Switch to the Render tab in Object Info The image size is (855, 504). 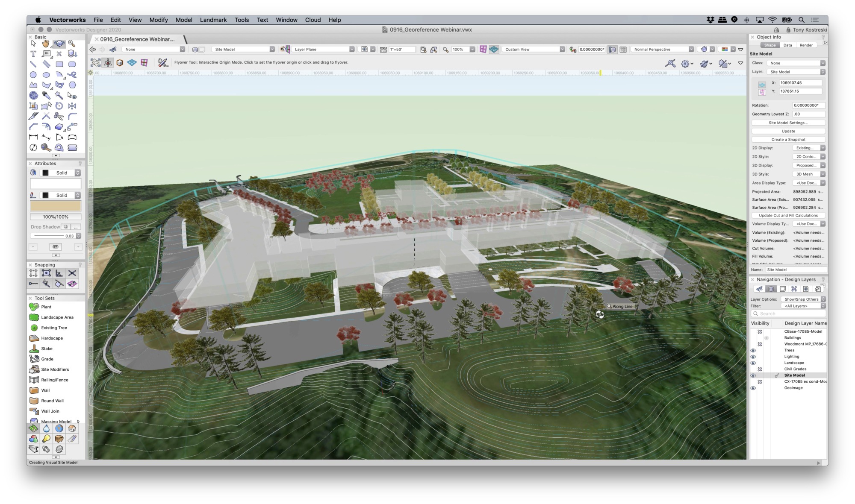pyautogui.click(x=806, y=45)
